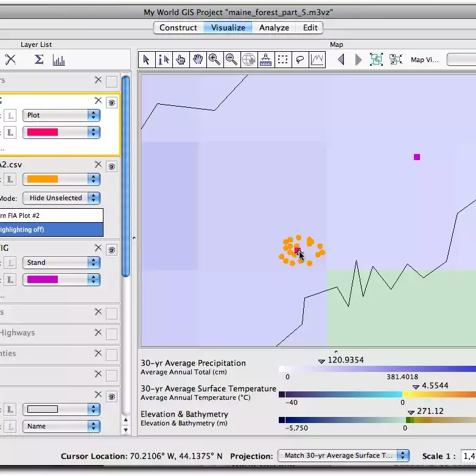
Task: Switch to the Analyze tab
Action: pyautogui.click(x=274, y=27)
